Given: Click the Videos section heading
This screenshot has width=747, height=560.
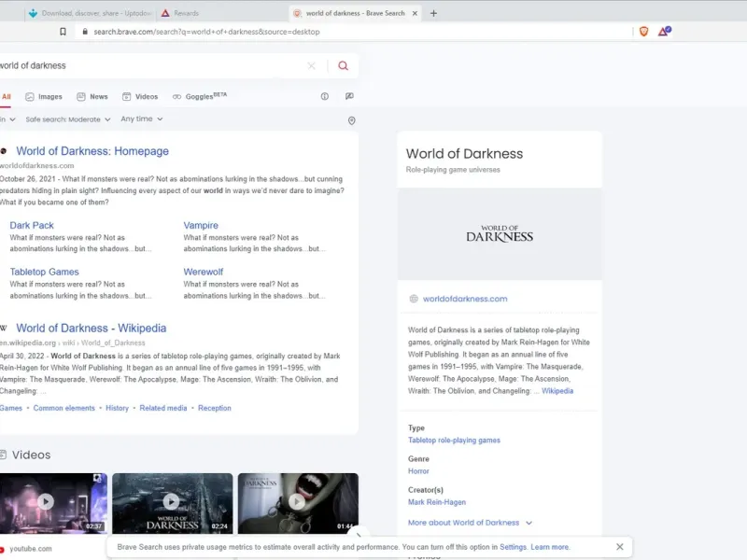Looking at the screenshot, I should point(31,455).
